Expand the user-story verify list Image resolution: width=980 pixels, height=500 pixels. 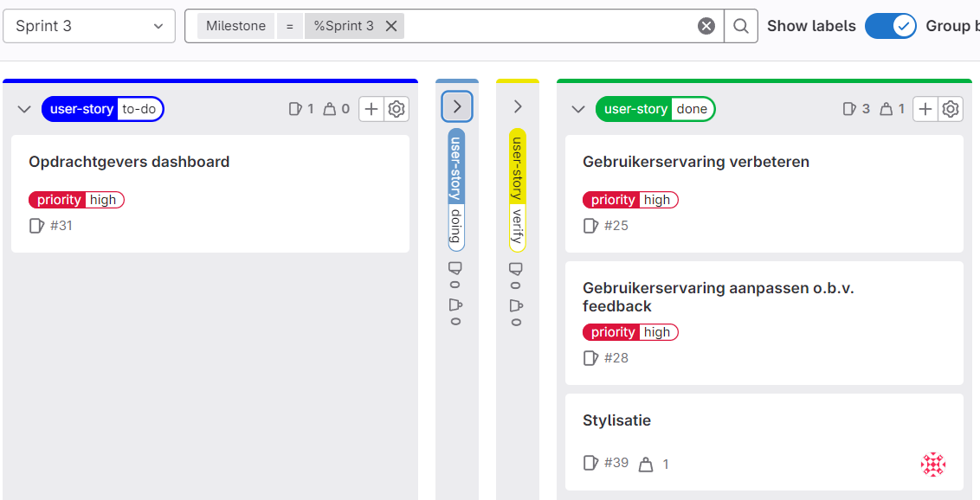coord(518,106)
